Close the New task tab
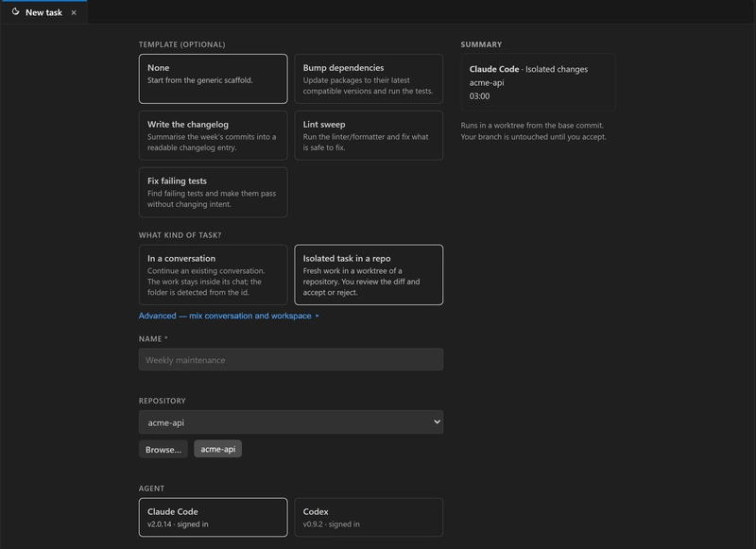Screen dimensions: 756x549 [74, 12]
